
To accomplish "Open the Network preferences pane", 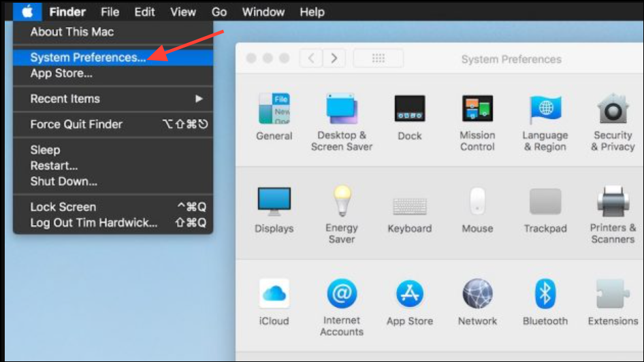I will [477, 303].
